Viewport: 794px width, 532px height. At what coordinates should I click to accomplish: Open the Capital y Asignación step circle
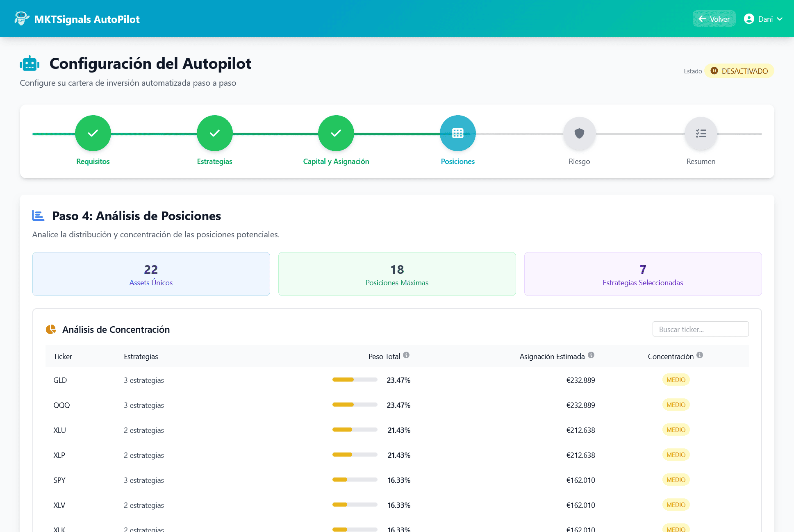pos(336,133)
